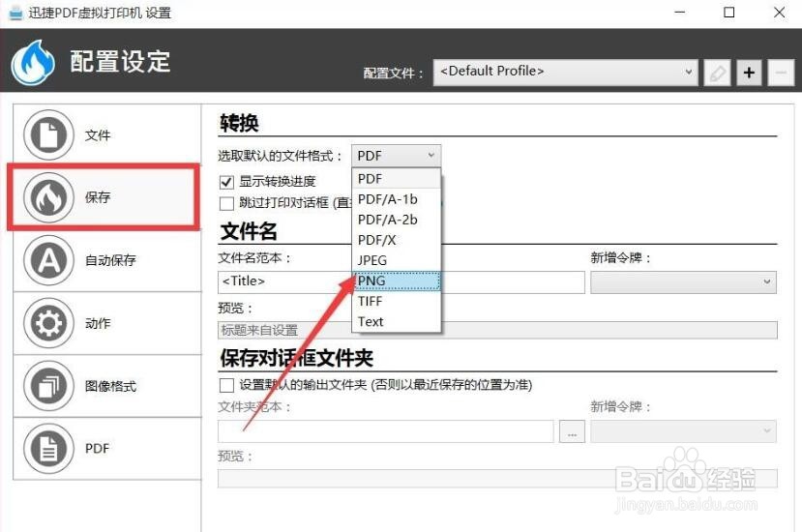Open the Default Profile dropdown

tap(565, 73)
